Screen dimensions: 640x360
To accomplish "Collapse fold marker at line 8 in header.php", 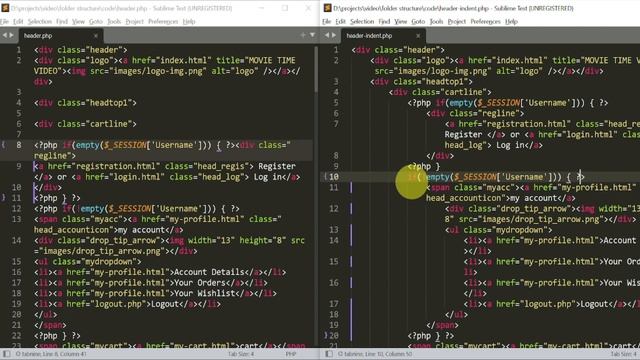I will pos(3,144).
